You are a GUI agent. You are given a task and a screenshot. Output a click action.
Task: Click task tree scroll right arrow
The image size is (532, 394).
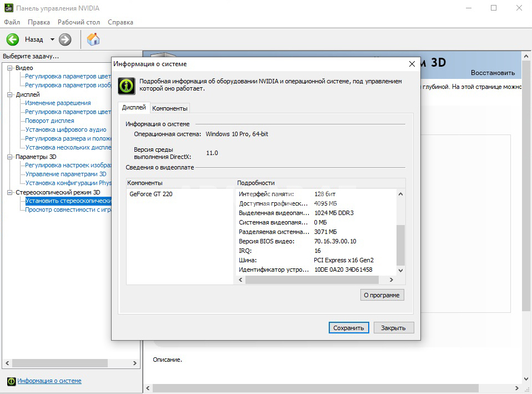click(135, 363)
